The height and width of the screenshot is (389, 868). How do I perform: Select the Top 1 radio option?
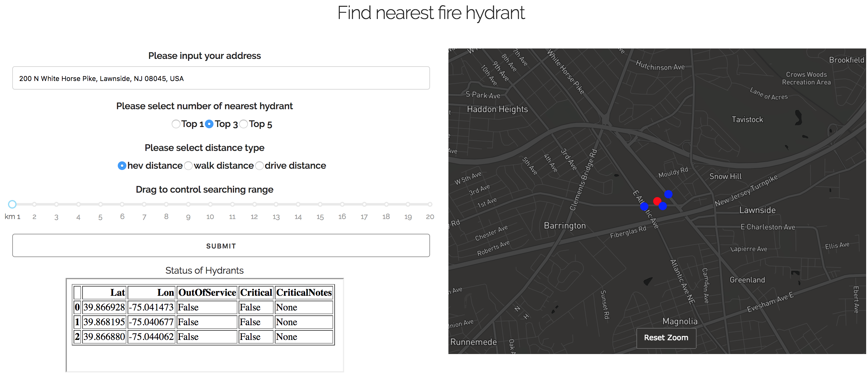tap(176, 124)
